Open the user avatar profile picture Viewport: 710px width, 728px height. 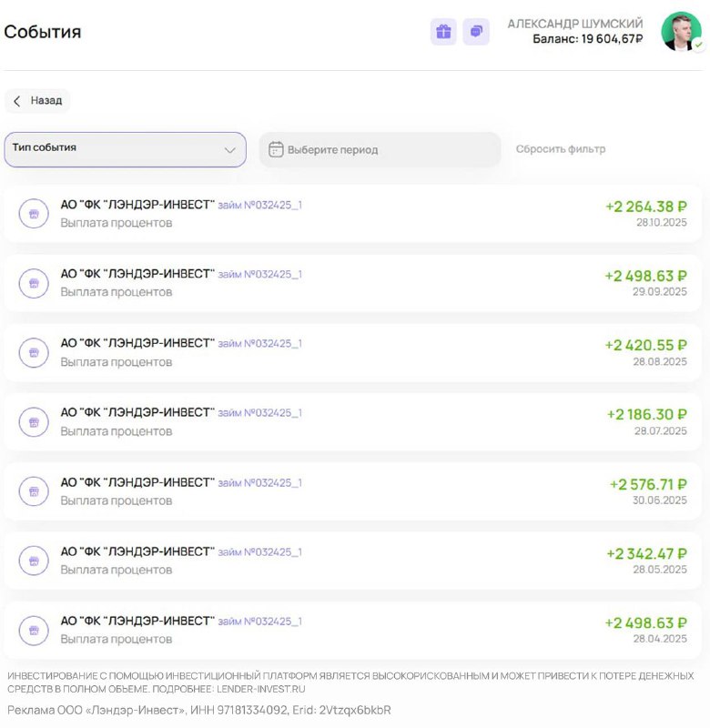point(681,32)
